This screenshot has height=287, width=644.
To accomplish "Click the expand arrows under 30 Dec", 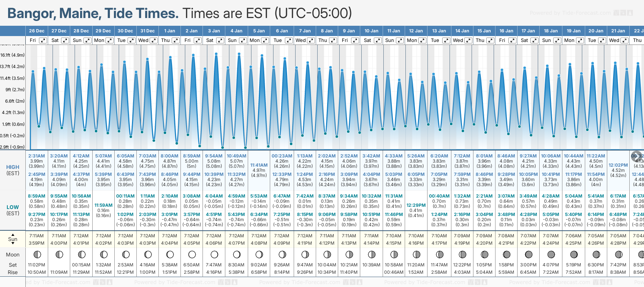I will pyautogui.click(x=131, y=40).
